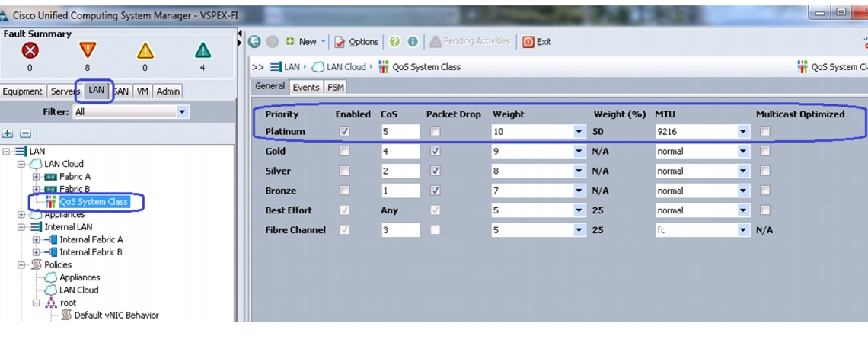This screenshot has height=346, width=868.
Task: Toggle Platinum Multicast Optimized checkbox
Action: (x=764, y=131)
